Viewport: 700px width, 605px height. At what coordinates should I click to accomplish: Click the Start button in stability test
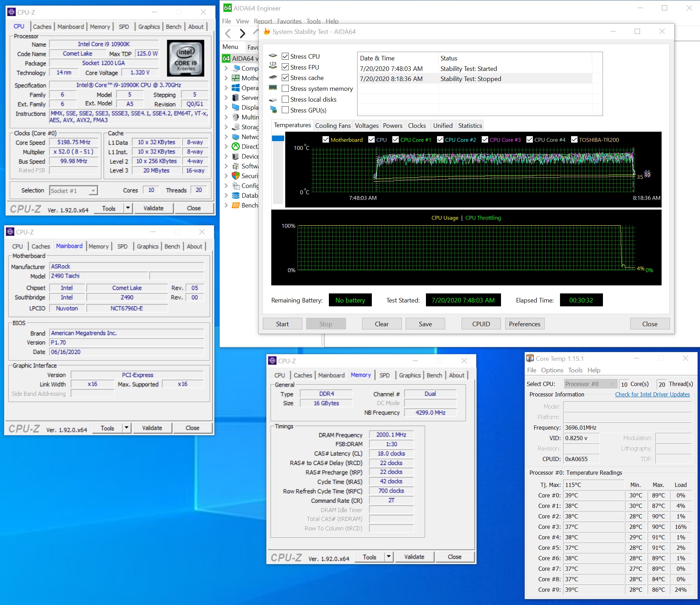tap(282, 324)
